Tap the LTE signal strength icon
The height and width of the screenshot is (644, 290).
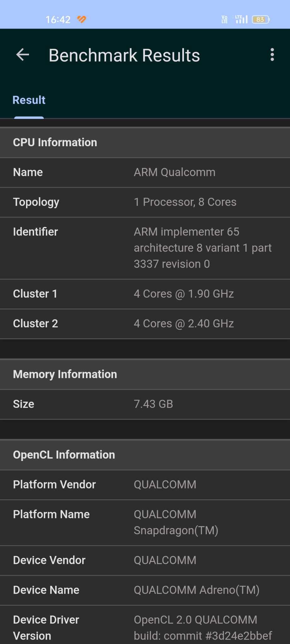coord(241,19)
